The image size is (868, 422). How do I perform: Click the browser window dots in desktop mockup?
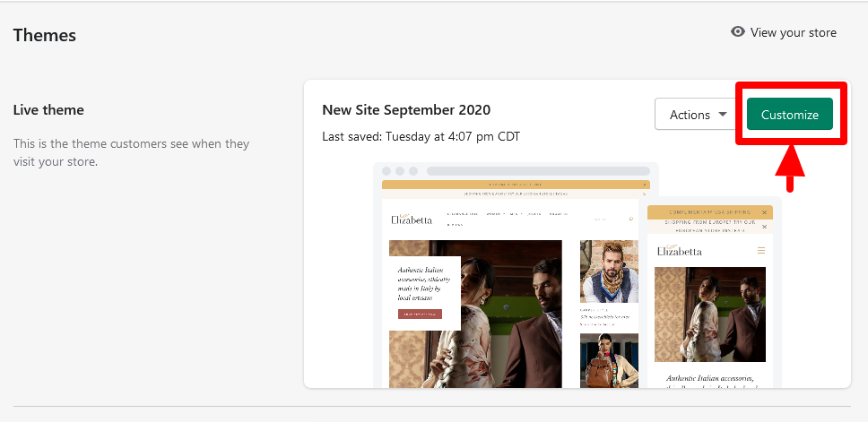pos(400,170)
